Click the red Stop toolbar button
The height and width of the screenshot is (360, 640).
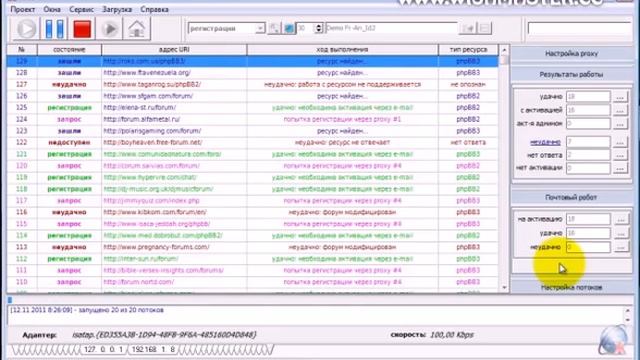click(x=82, y=29)
